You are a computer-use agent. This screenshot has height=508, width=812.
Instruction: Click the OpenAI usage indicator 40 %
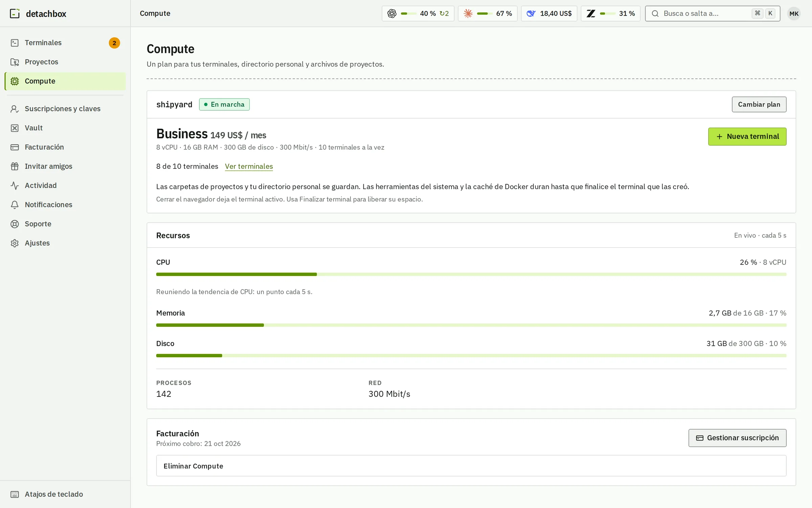point(418,14)
